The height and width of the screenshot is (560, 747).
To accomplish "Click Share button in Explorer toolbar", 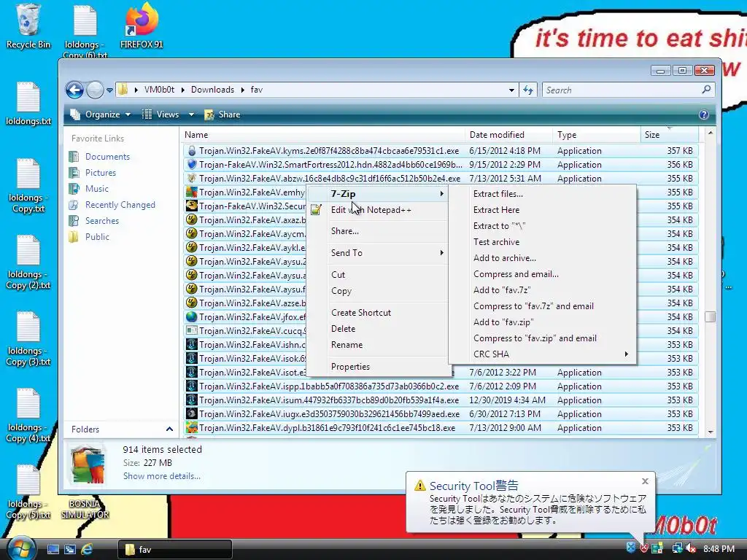I will 222,114.
